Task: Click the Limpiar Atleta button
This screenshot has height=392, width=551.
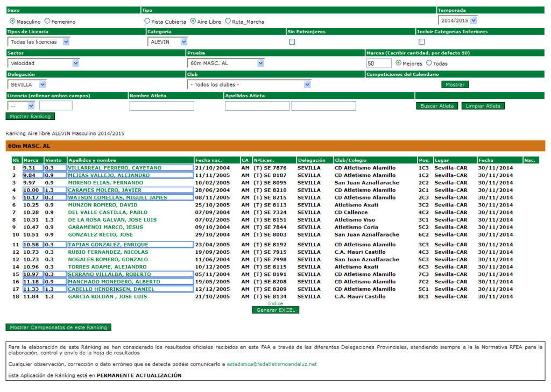Action: 483,106
